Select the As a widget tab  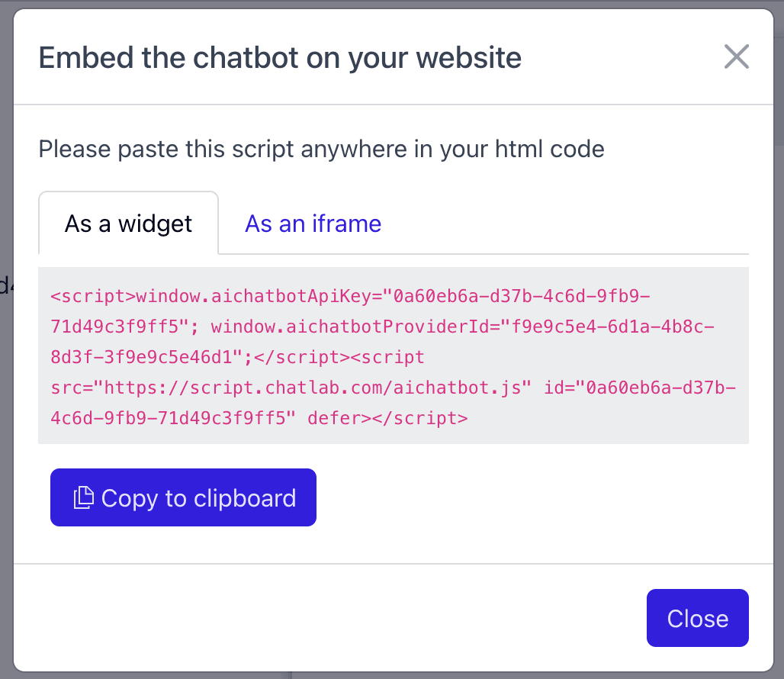128,224
